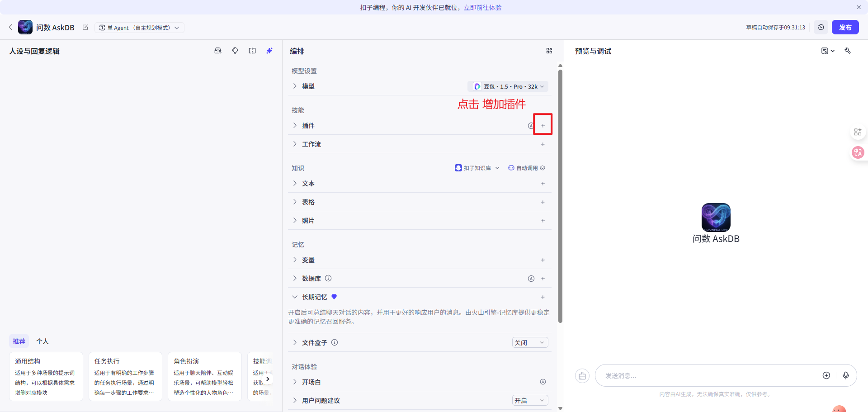
Task: Add a workflow with the 工作流 plus icon
Action: pos(543,144)
